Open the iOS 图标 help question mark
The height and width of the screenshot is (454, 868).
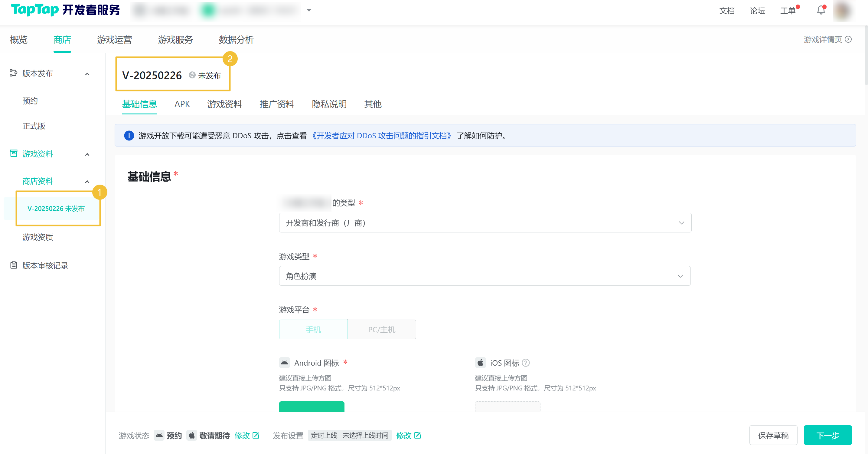pyautogui.click(x=526, y=363)
